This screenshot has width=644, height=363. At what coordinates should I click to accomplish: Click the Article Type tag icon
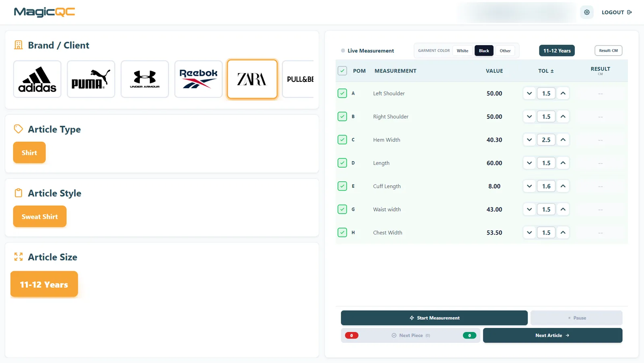point(19,129)
